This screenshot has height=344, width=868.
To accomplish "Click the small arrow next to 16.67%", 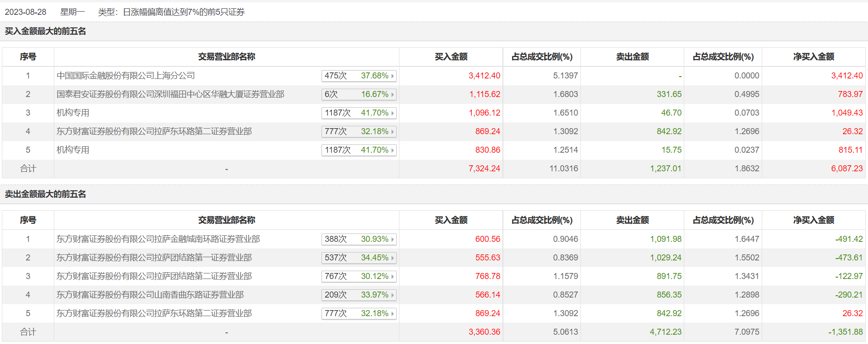I will point(392,95).
